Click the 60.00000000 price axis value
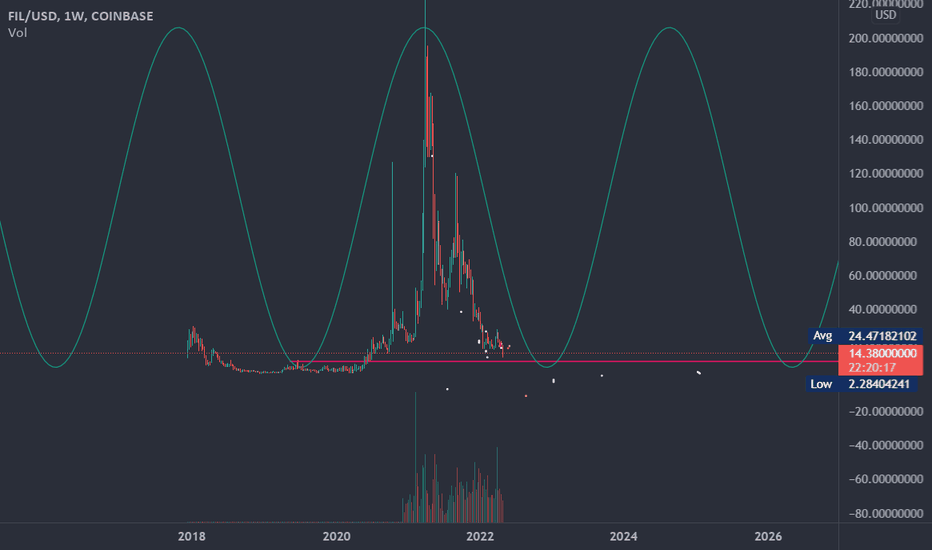Viewport: 932px width, 550px height. (x=883, y=276)
